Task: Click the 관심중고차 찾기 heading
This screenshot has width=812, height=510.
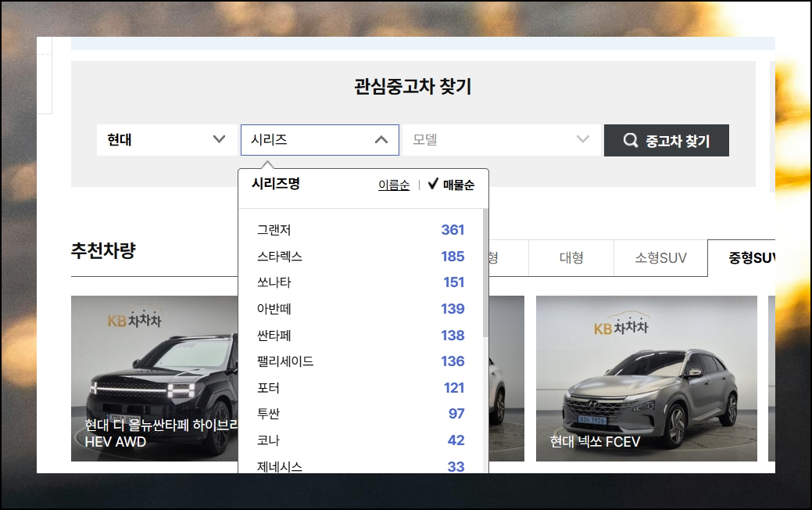Action: 413,86
